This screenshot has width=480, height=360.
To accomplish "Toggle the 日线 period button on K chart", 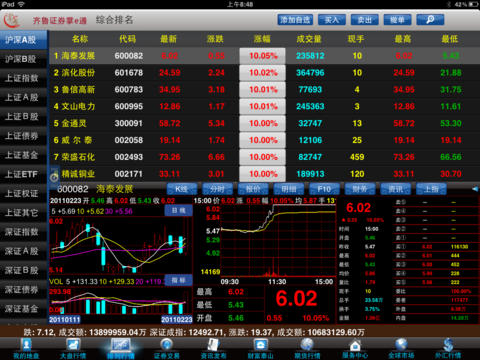I will click(179, 211).
